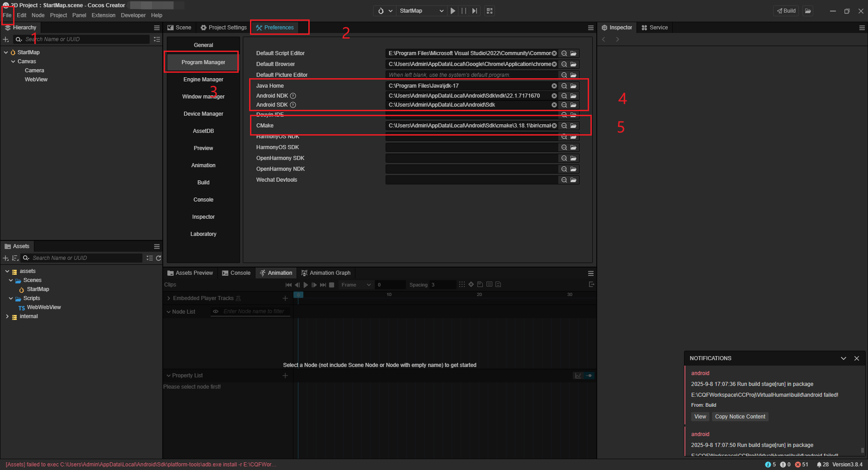Screen dimensions: 868x470
Task: Click the Spacing value field
Action: coord(442,285)
